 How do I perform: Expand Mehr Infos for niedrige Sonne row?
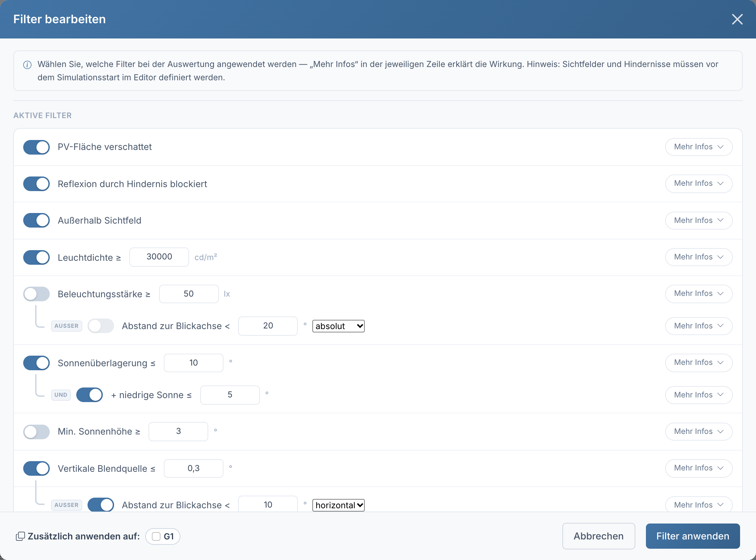tap(699, 395)
